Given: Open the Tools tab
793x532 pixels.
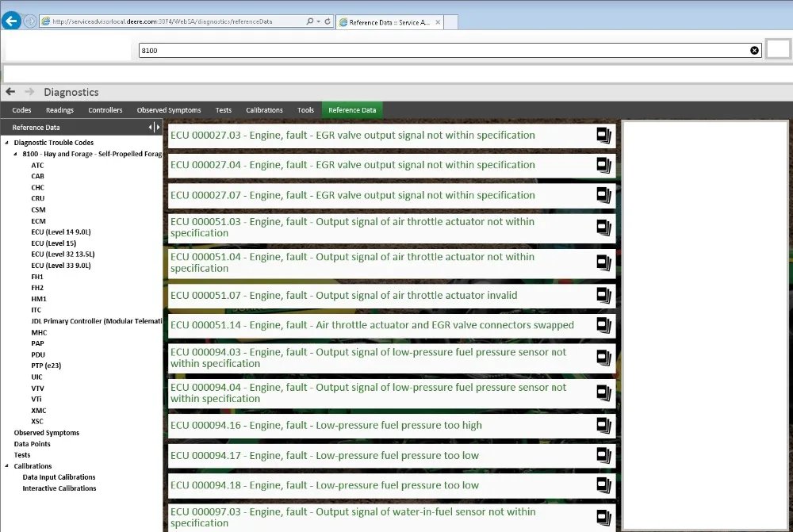Looking at the screenshot, I should click(305, 110).
